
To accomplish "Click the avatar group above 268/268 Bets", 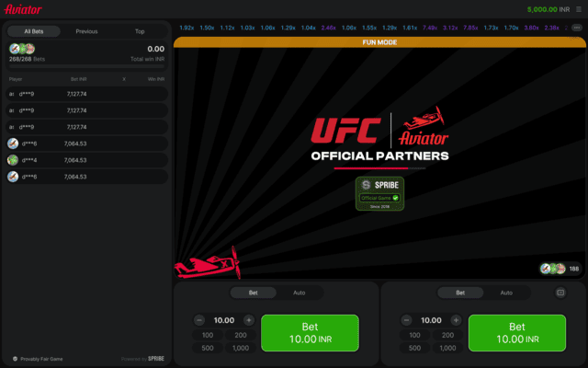I will 22,49.
